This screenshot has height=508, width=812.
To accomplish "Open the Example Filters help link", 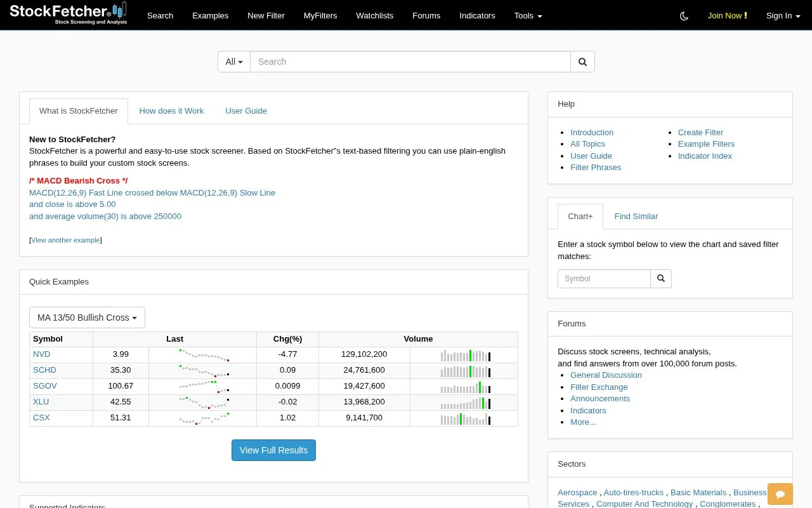I will pos(706,144).
